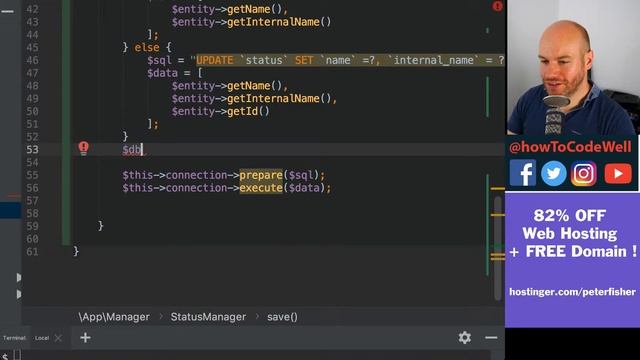Click getId() on line 50
640x360 pixels.
(248, 111)
